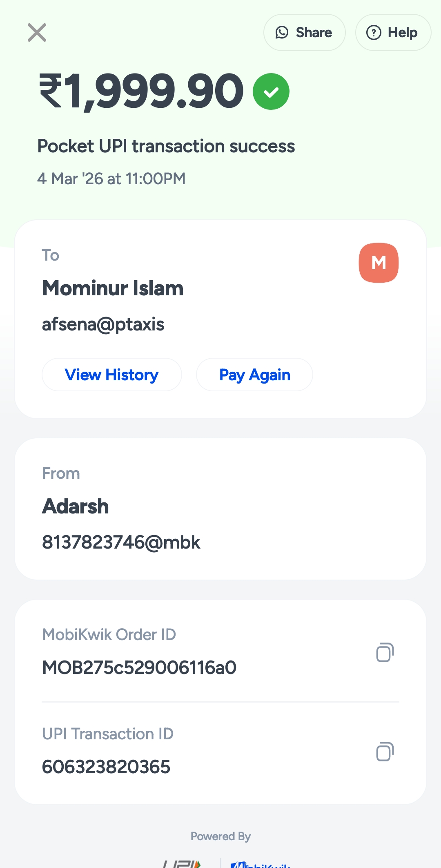The height and width of the screenshot is (868, 441).
Task: Tap the 8137823746@mbk sender UPI ID
Action: tap(121, 542)
